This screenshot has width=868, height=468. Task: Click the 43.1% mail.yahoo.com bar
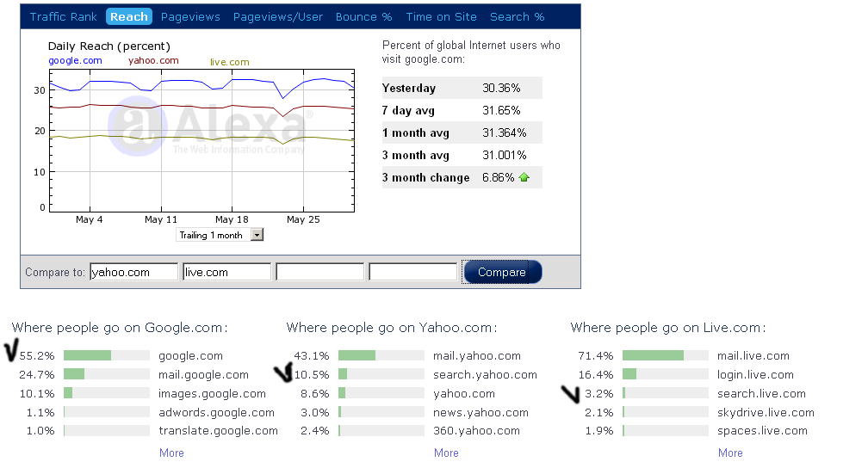381,355
